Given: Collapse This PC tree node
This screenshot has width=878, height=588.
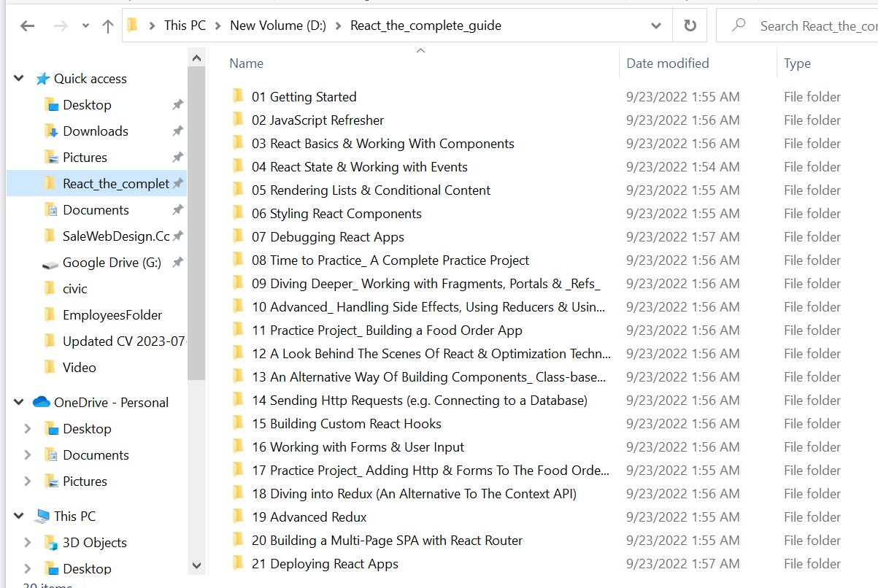Looking at the screenshot, I should click(19, 517).
